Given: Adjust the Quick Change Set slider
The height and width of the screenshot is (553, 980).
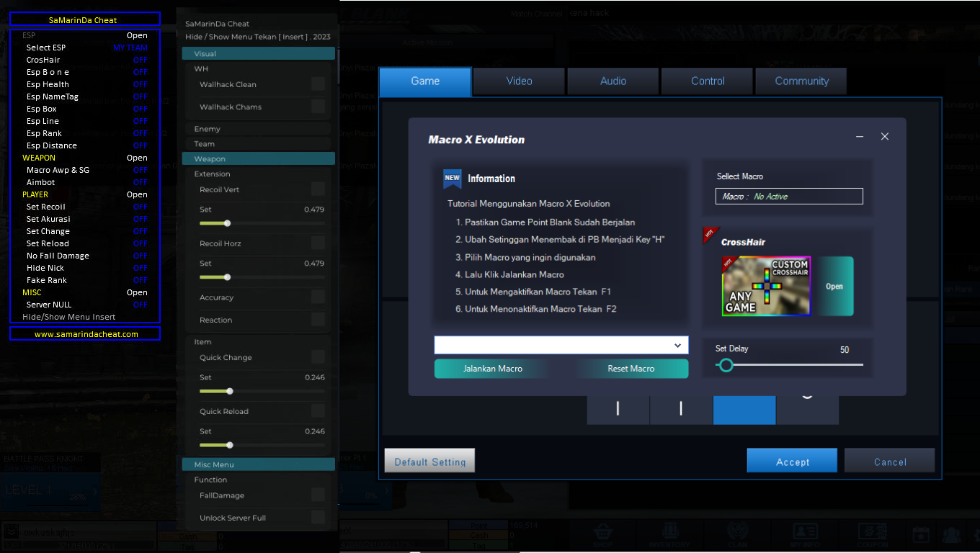Looking at the screenshot, I should (262, 391).
